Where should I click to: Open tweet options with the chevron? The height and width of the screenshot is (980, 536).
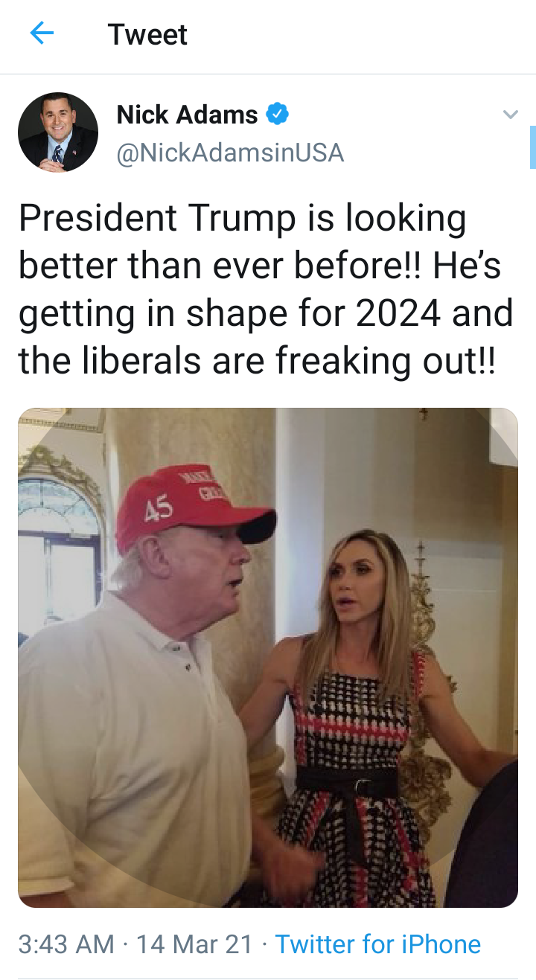coord(510,115)
